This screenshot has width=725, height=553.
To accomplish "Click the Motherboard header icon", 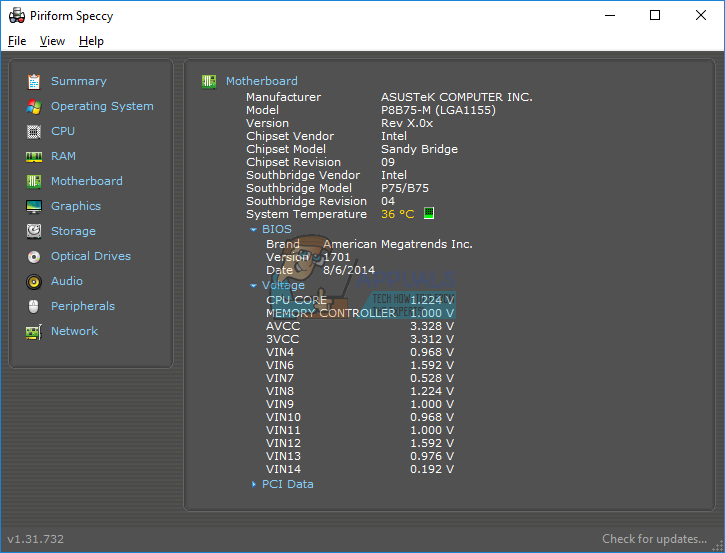I will click(209, 81).
